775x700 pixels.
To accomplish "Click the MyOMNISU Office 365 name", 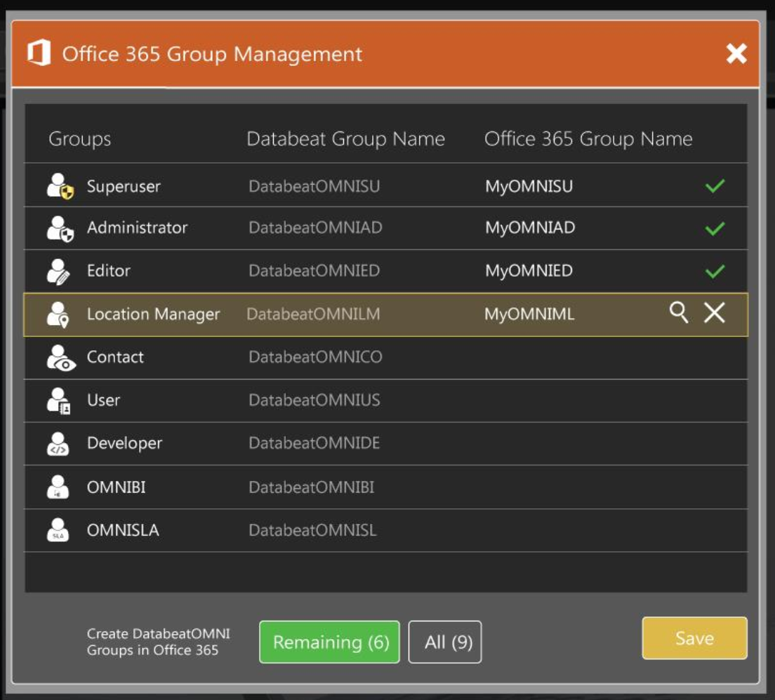I will point(529,186).
